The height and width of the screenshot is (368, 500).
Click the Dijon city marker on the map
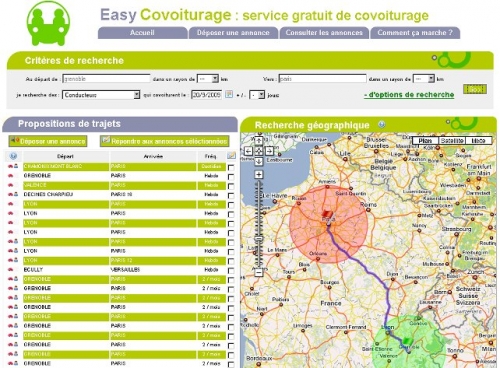(x=393, y=279)
